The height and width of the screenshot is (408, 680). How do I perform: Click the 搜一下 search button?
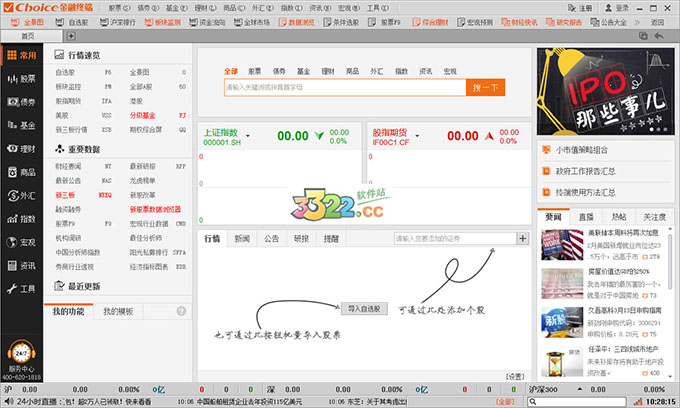click(x=484, y=88)
